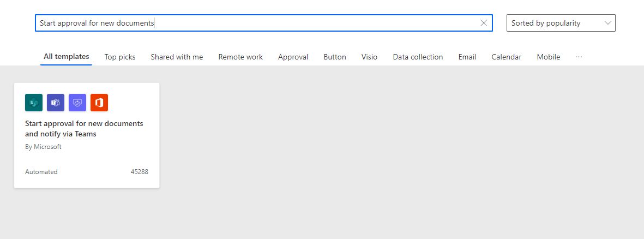Open the Mobile templates tab
This screenshot has width=644, height=239.
coord(548,57)
